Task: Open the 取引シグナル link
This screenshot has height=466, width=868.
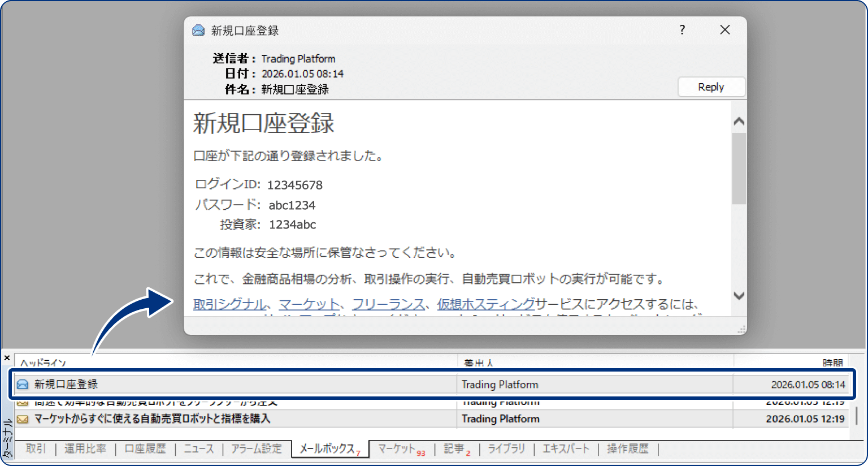Action: 228,303
